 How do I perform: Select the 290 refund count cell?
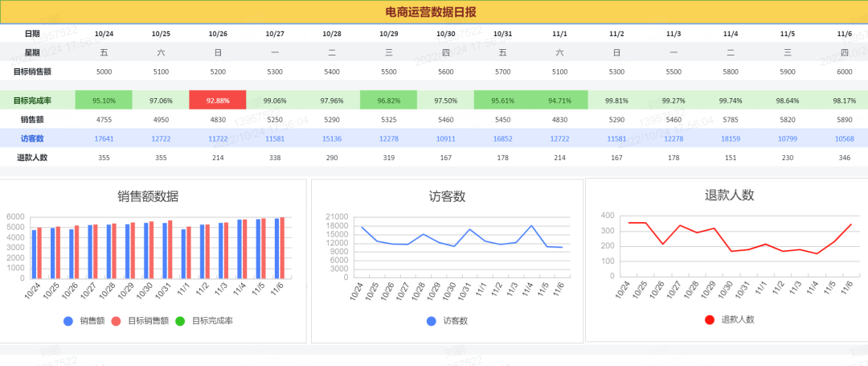click(332, 157)
